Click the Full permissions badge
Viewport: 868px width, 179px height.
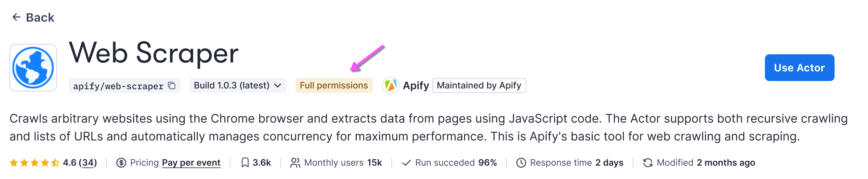pyautogui.click(x=334, y=85)
